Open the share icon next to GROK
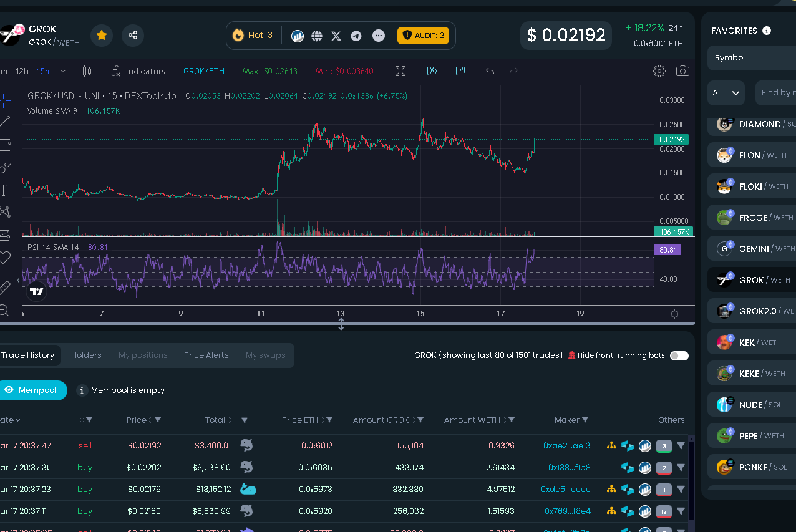 click(x=133, y=36)
